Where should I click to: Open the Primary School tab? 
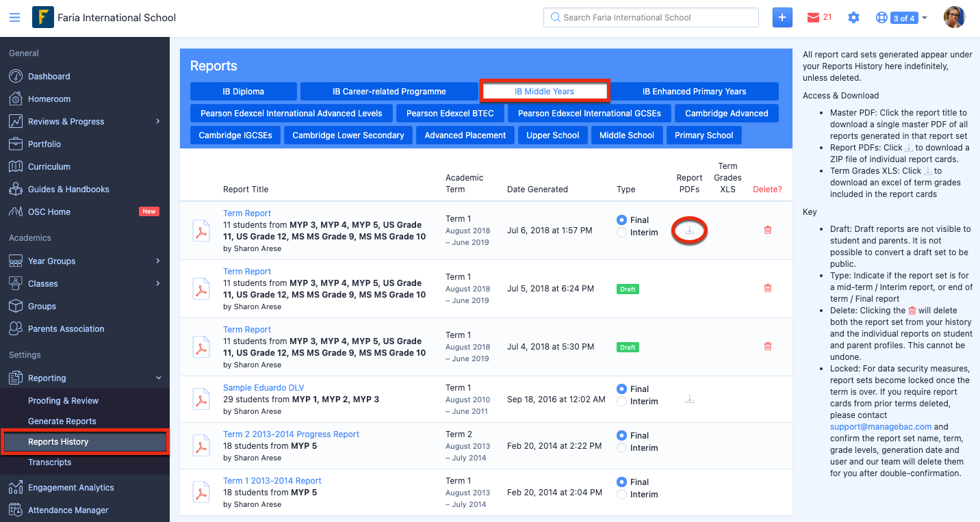tap(704, 135)
